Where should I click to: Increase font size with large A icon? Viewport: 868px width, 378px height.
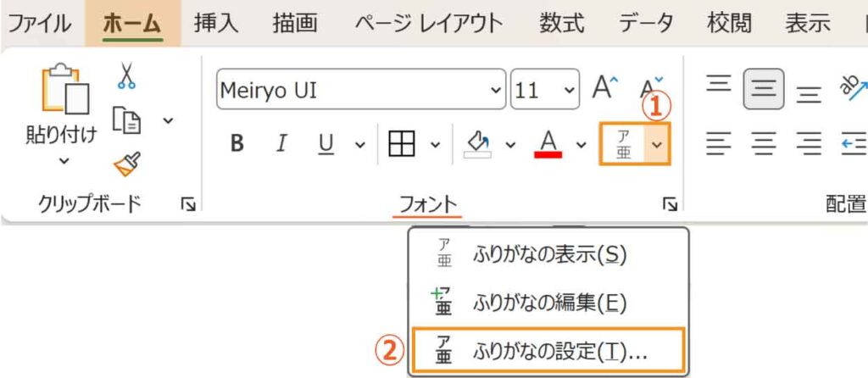coord(605,87)
